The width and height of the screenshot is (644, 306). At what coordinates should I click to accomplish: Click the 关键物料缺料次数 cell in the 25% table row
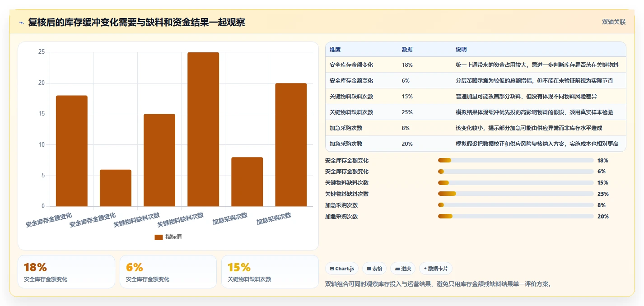(351, 112)
